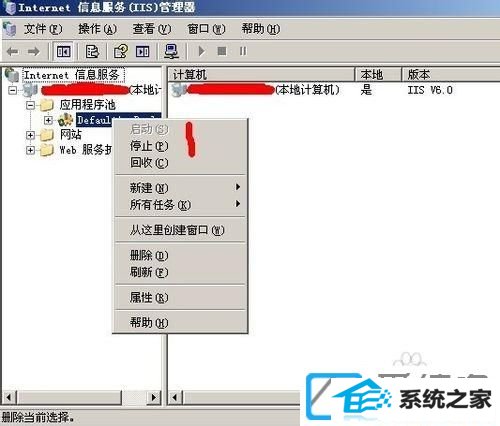Click the Back arrow toolbar icon
500x426 pixels.
coord(12,52)
